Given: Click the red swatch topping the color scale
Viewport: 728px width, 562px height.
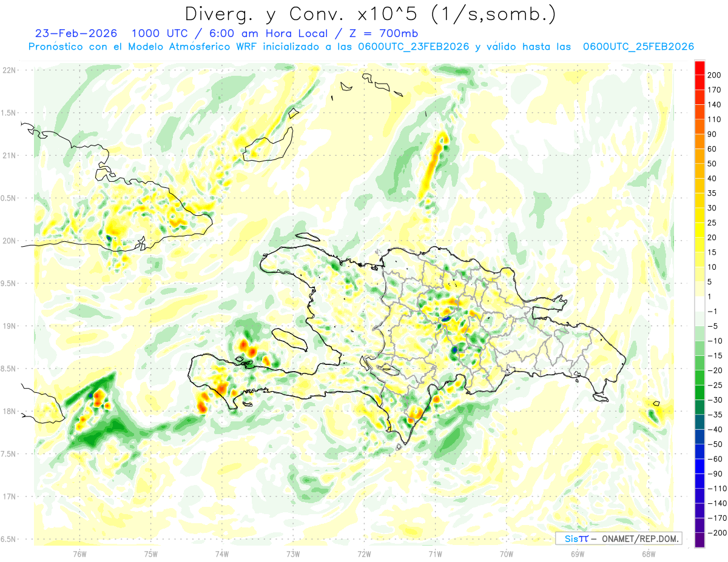Looking at the screenshot, I should pos(699,67).
